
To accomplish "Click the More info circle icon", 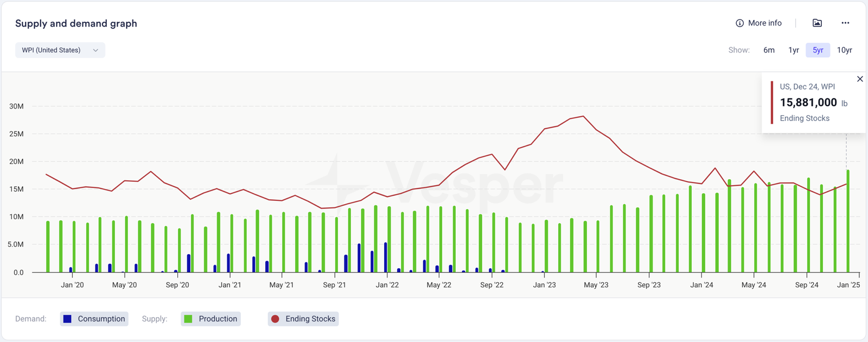I will click(x=739, y=23).
